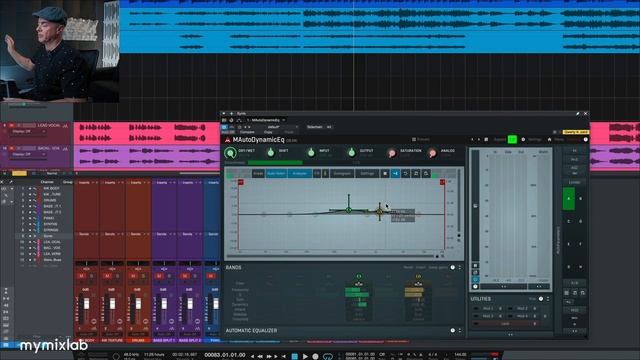Image resolution: width=640 pixels, height=360 pixels.
Task: Mute the DRUMS mixer channel
Action: (133, 276)
